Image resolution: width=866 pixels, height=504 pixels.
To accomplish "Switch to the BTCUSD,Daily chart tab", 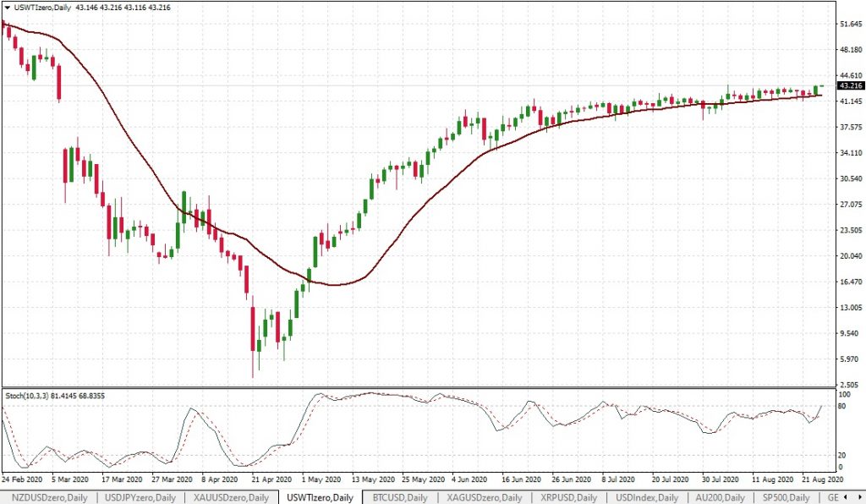I will coord(402,498).
